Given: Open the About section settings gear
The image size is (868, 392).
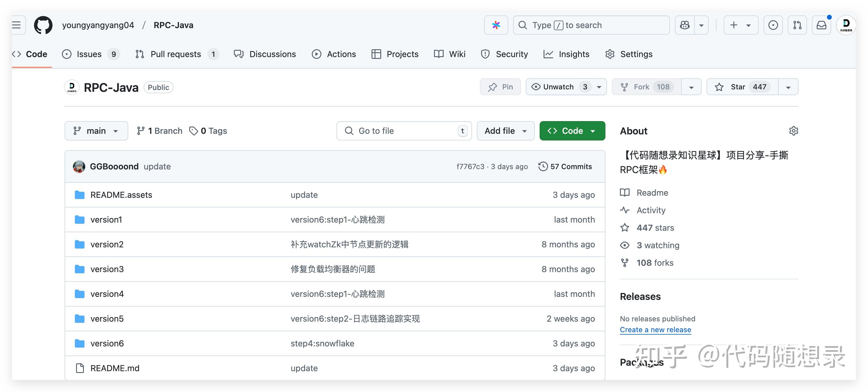Looking at the screenshot, I should point(794,131).
